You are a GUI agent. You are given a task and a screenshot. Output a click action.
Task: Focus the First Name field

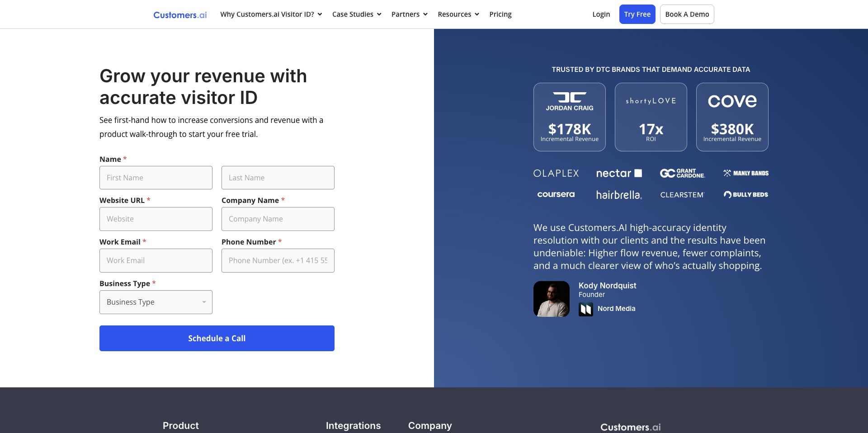click(156, 178)
